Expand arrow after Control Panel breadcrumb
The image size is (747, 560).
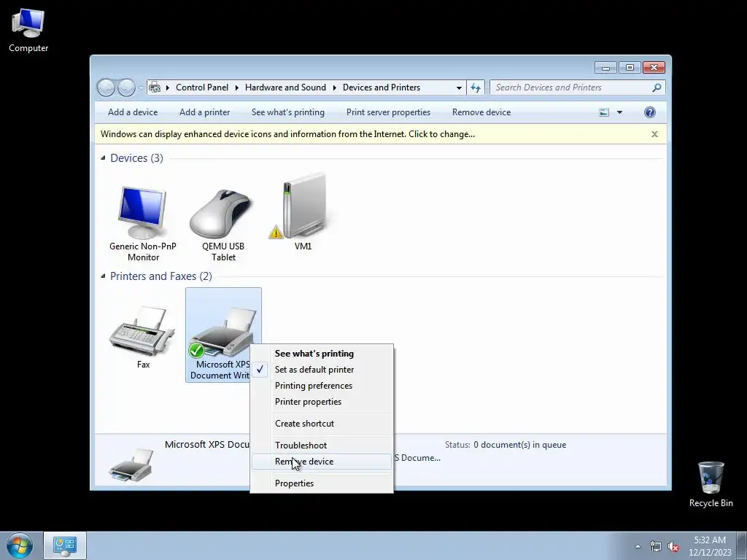[x=237, y=87]
